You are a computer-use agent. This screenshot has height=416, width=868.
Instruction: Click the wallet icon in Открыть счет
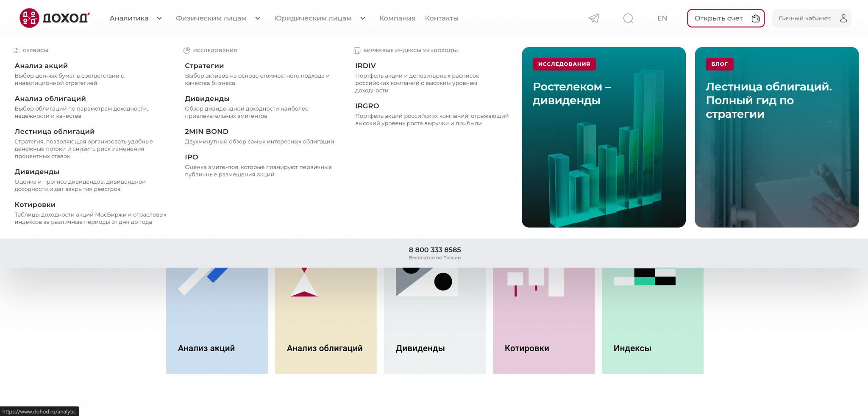coord(756,18)
